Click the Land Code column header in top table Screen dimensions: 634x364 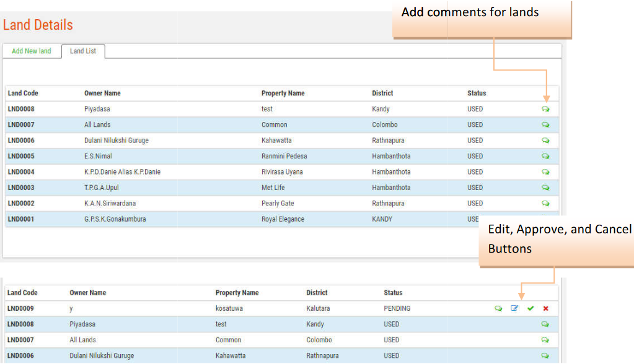23,93
